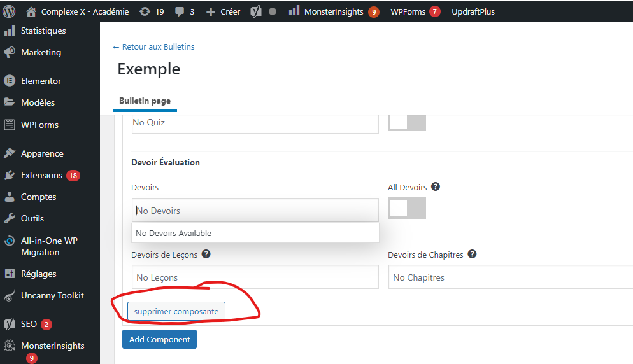This screenshot has height=364, width=633.
Task: Click the Add Component button
Action: (159, 339)
